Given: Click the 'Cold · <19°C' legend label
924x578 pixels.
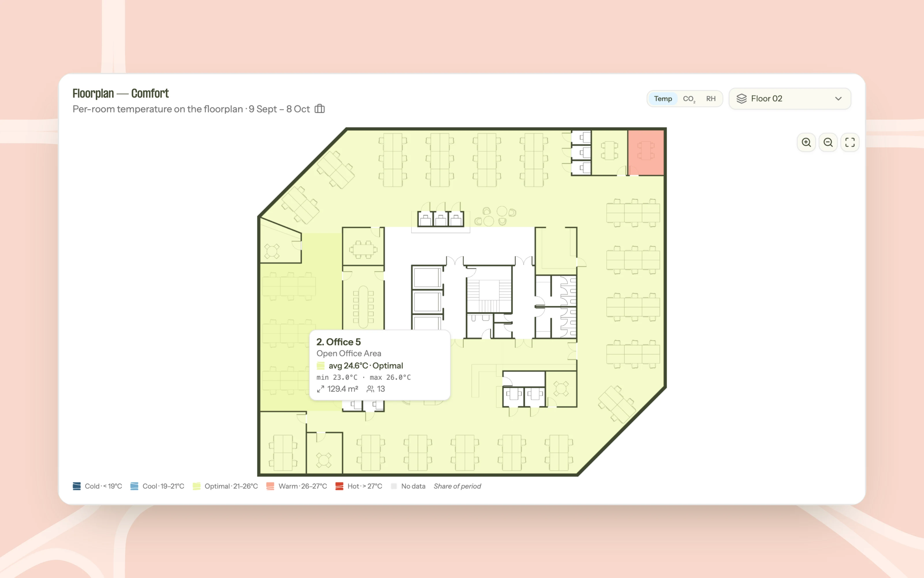Looking at the screenshot, I should click(103, 486).
